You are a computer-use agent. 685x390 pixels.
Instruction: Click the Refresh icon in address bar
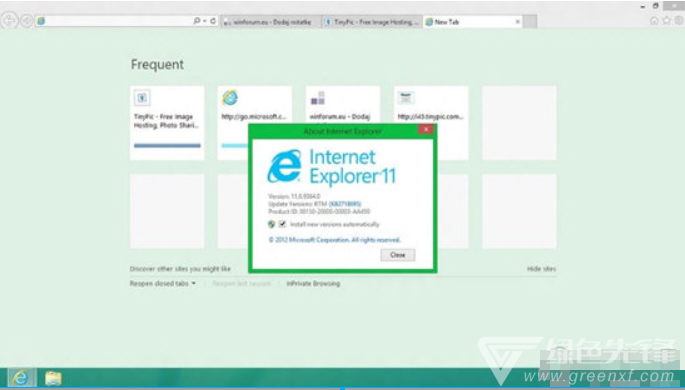213,21
